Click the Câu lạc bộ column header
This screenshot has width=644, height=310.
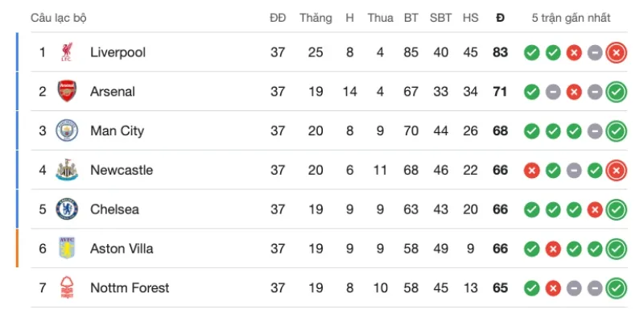[x=59, y=18]
